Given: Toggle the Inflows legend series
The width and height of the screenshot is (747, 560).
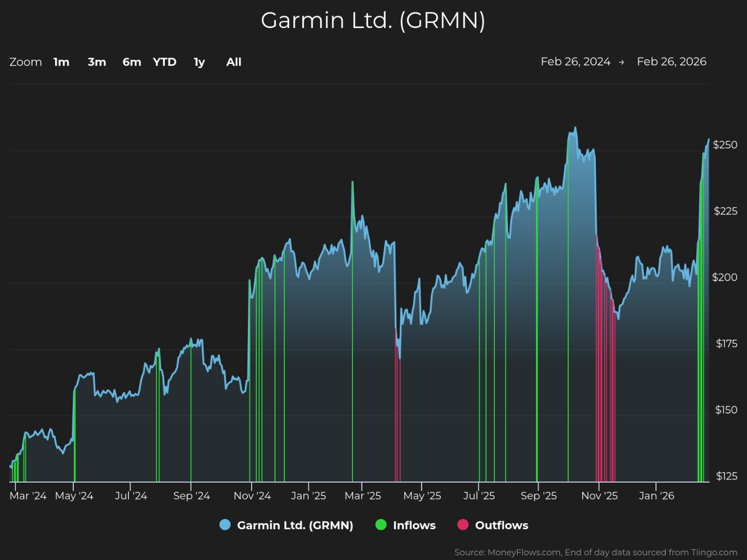Looking at the screenshot, I should pos(406,525).
